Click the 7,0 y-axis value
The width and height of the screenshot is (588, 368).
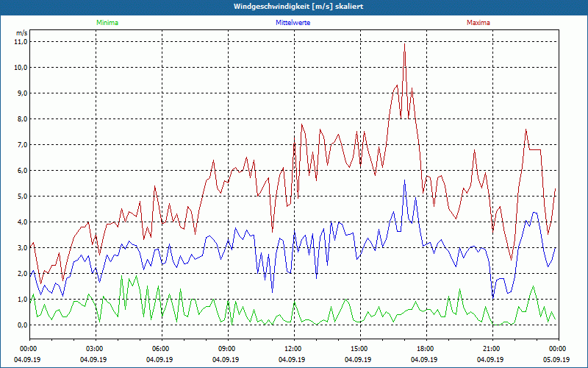(23, 144)
